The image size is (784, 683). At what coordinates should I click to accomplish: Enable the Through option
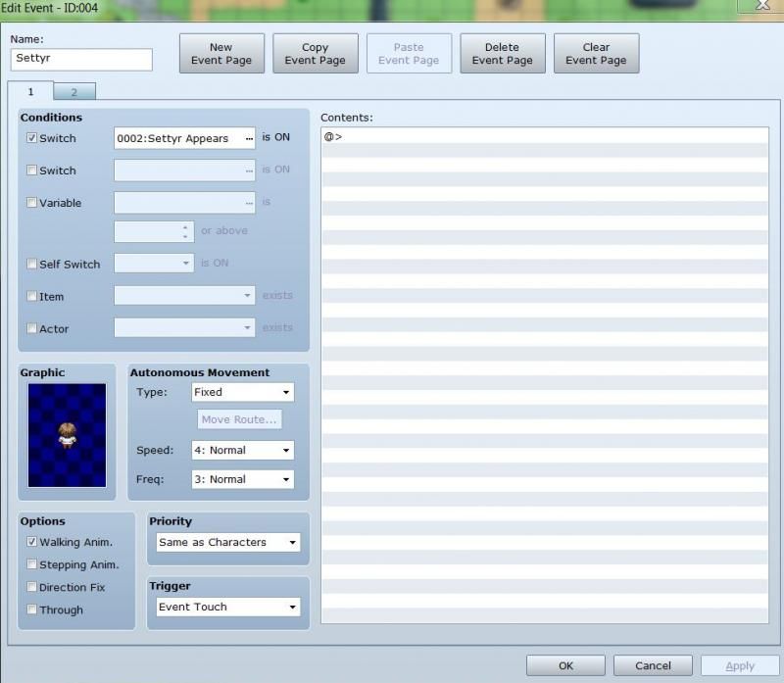[x=32, y=610]
